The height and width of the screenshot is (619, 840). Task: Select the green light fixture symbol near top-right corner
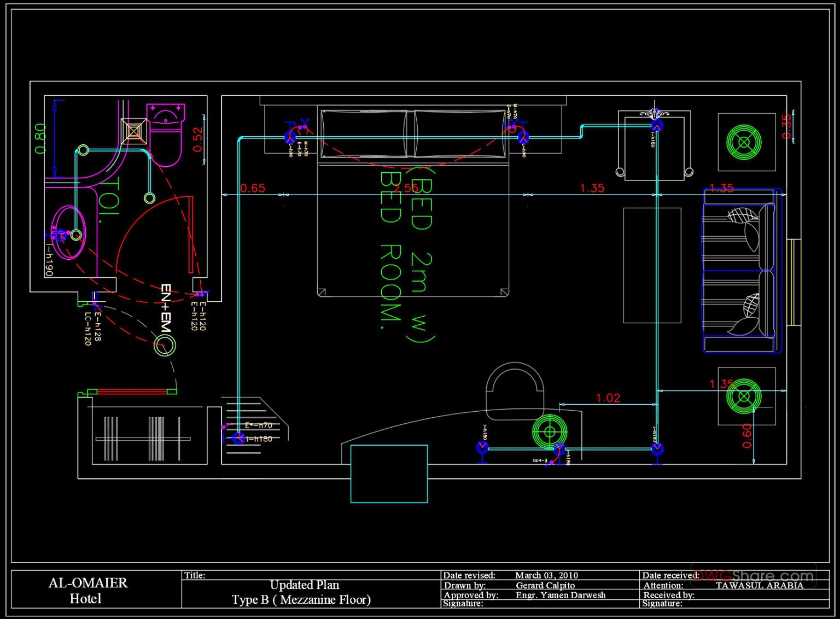click(745, 143)
